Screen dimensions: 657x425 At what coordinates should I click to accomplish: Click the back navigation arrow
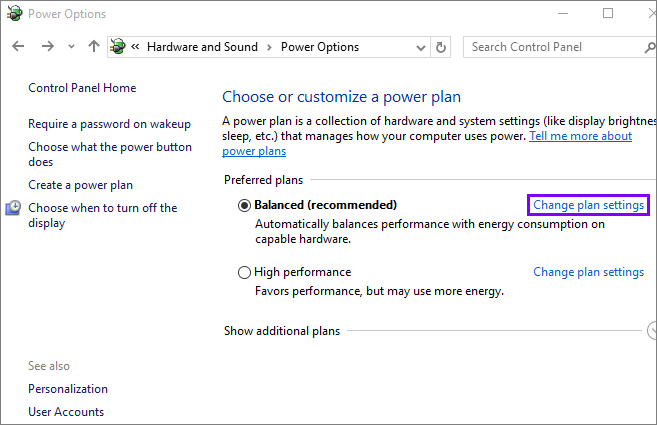coord(20,47)
